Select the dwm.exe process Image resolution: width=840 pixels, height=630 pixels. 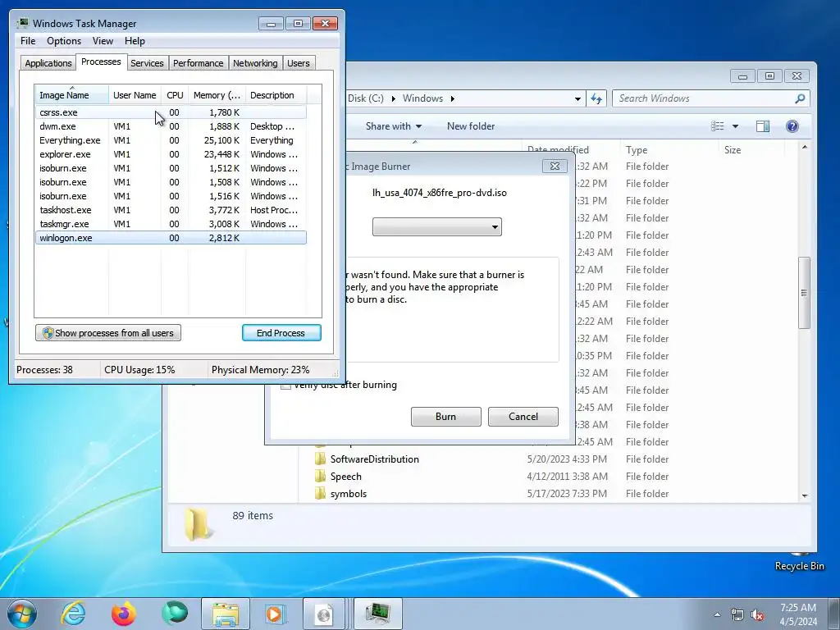pyautogui.click(x=171, y=126)
